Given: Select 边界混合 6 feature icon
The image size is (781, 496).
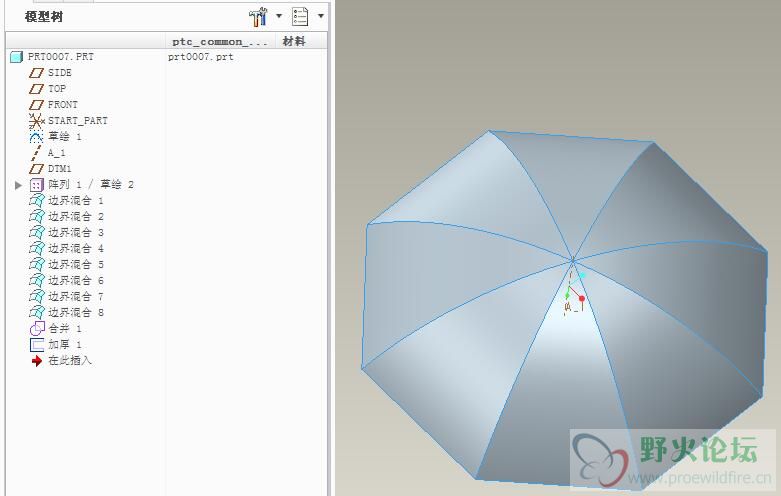Looking at the screenshot, I should pyautogui.click(x=37, y=280).
